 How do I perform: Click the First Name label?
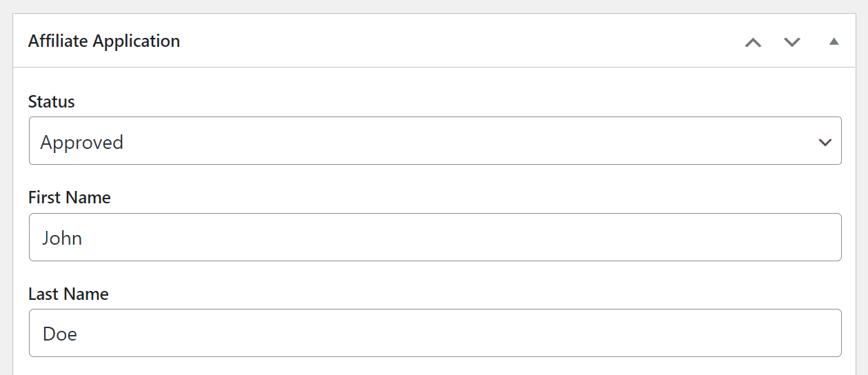coord(70,198)
